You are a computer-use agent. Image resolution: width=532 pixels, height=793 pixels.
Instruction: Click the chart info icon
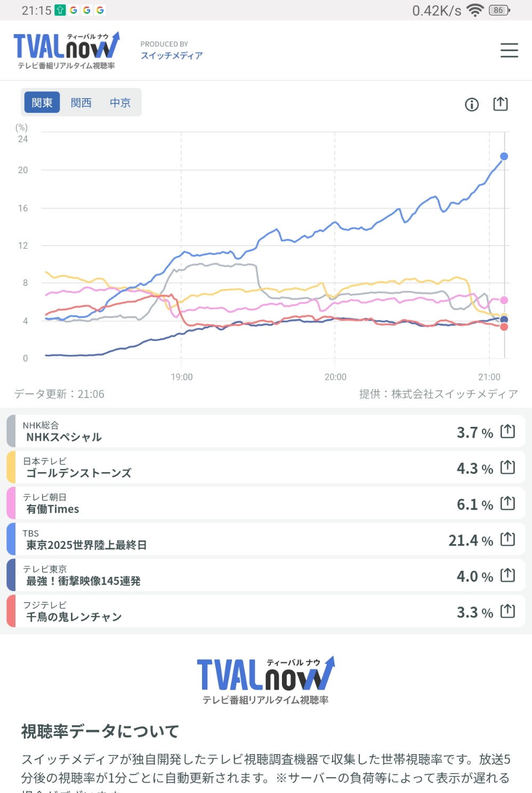472,104
